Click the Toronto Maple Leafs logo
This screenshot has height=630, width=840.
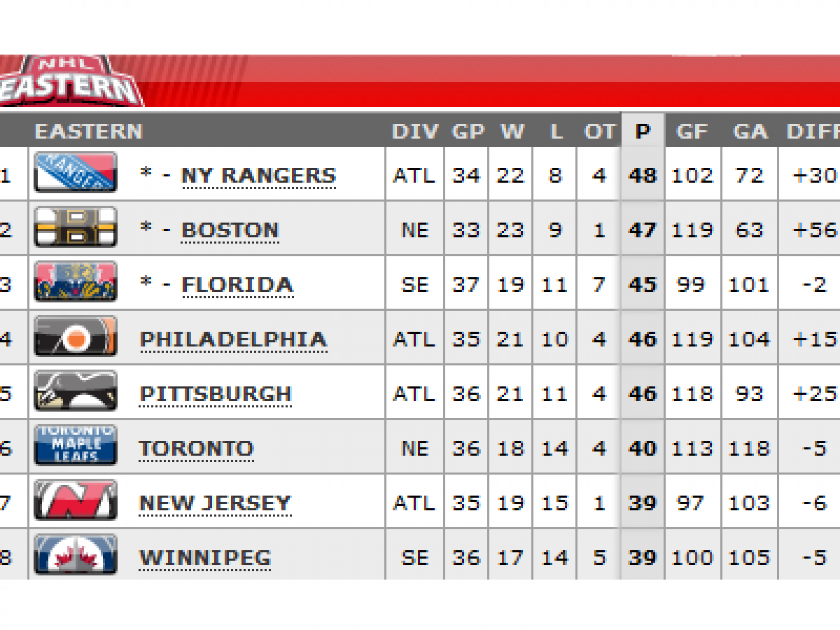point(76,446)
